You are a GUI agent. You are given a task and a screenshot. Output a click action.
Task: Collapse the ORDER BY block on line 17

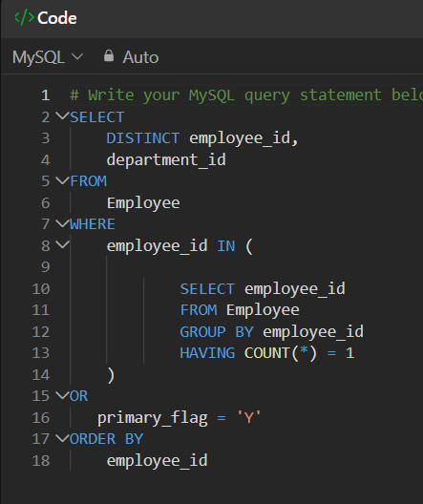pyautogui.click(x=62, y=438)
